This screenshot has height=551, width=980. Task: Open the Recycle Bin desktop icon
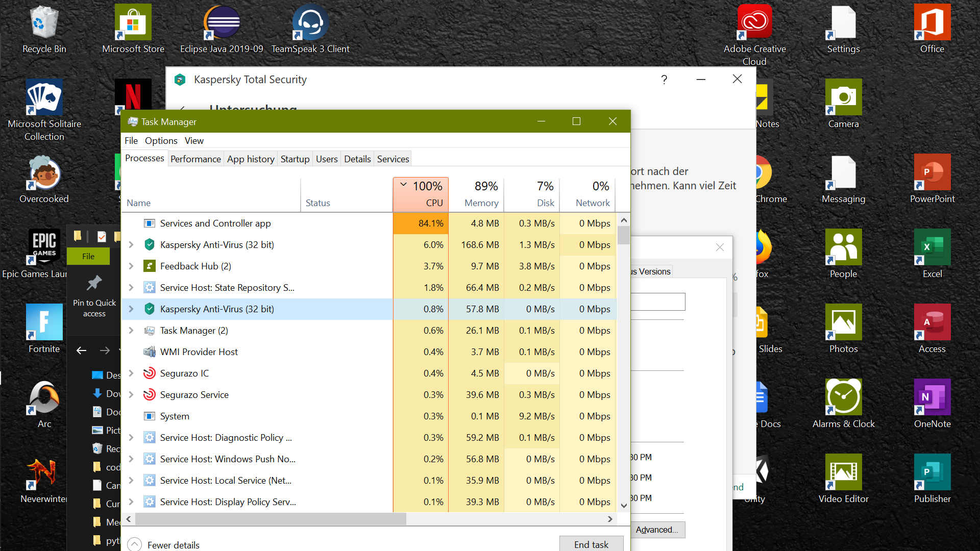[x=44, y=23]
